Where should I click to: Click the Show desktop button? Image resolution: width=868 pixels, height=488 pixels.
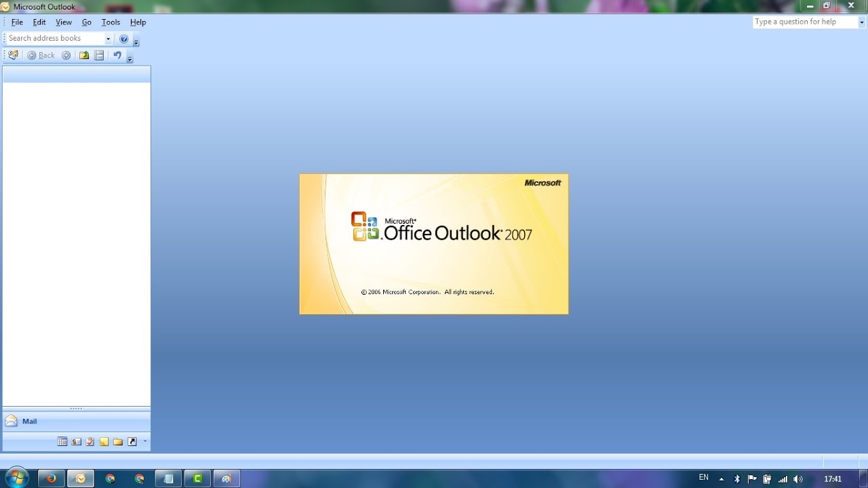coord(863,479)
